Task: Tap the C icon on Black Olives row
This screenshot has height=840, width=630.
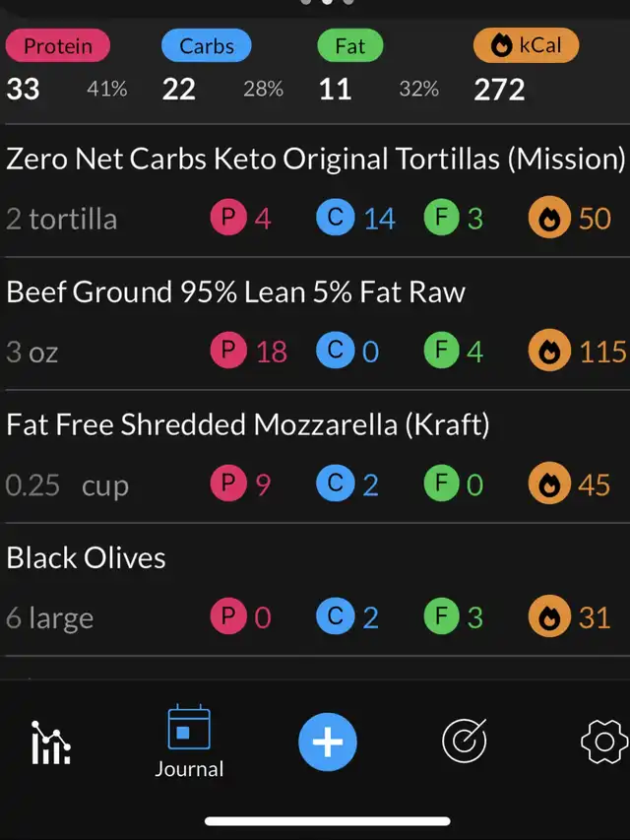Action: point(336,616)
